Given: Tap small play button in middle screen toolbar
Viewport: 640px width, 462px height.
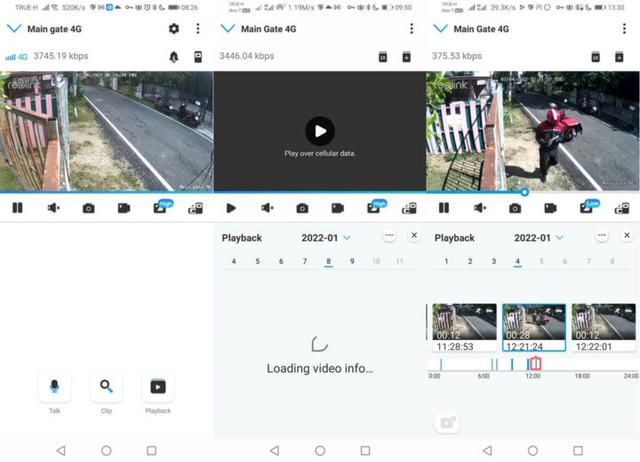Looking at the screenshot, I should (231, 208).
